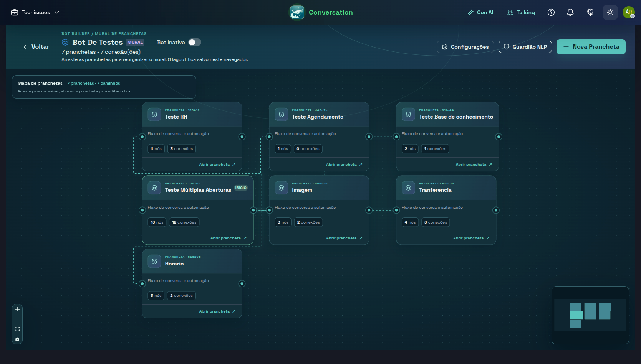Open Configurações

click(x=465, y=47)
